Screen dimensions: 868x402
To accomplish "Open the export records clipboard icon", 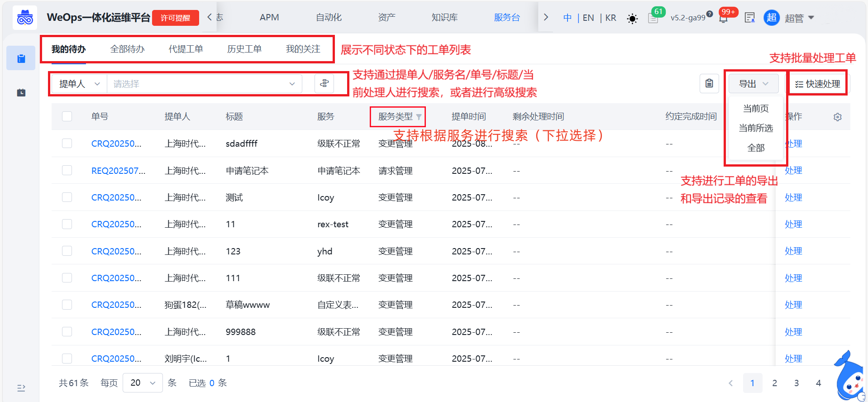I will coord(709,84).
